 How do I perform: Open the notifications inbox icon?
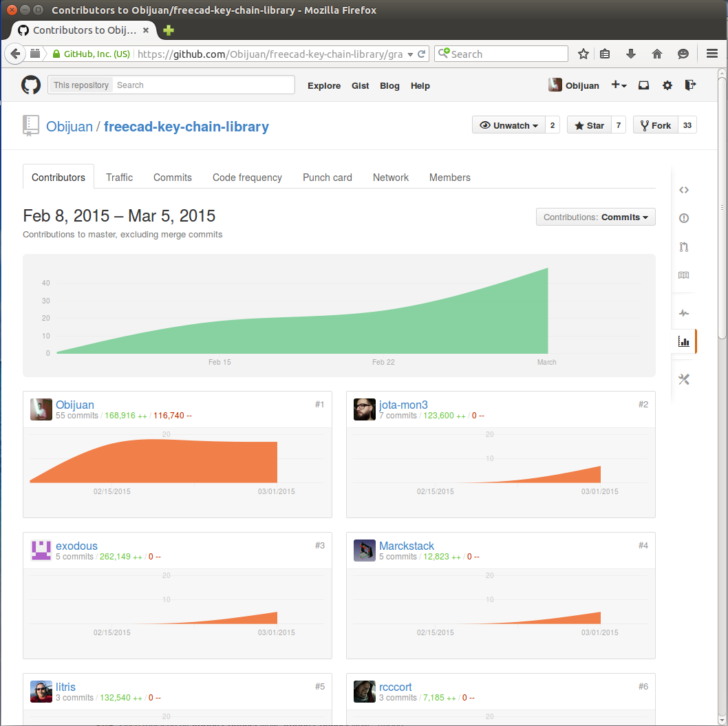(643, 85)
